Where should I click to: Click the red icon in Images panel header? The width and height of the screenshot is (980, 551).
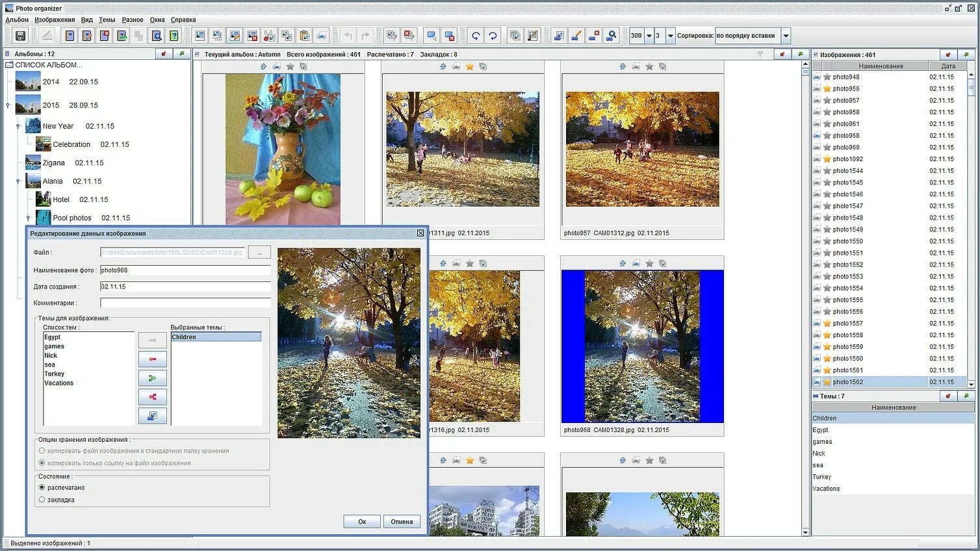(x=948, y=55)
